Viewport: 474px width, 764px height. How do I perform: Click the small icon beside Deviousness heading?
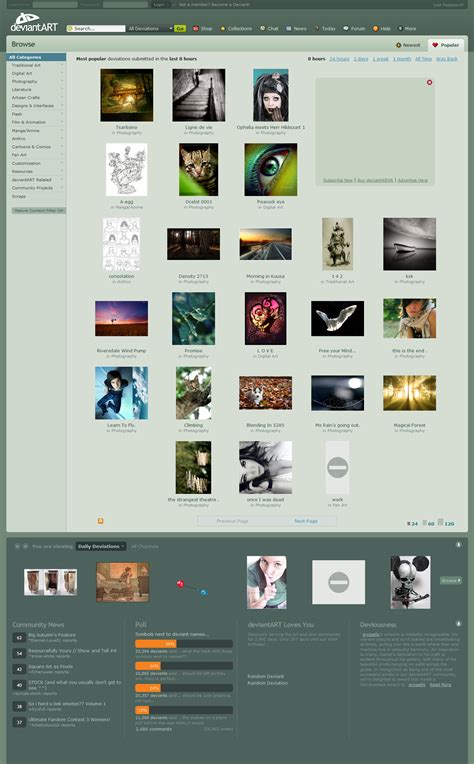click(458, 624)
